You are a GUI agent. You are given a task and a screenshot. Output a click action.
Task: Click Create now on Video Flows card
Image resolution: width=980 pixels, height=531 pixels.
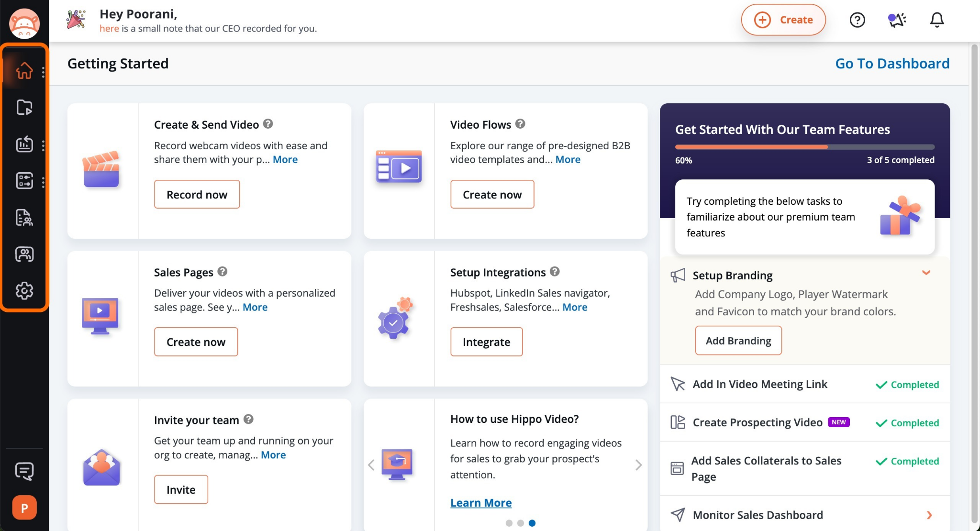point(492,194)
